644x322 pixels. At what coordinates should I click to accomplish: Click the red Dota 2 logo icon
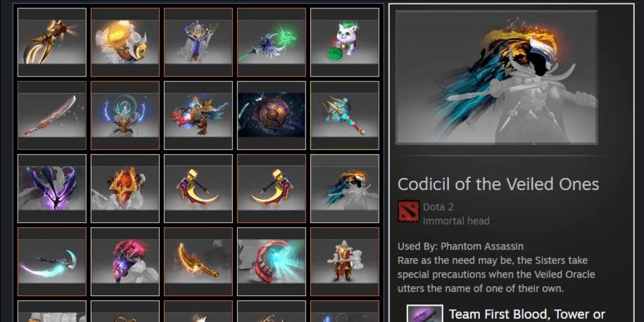(x=409, y=211)
